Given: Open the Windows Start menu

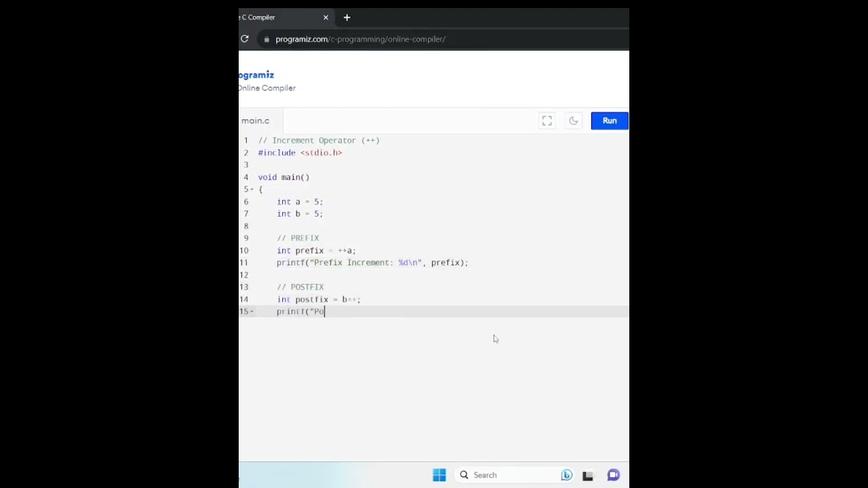Looking at the screenshot, I should point(439,475).
